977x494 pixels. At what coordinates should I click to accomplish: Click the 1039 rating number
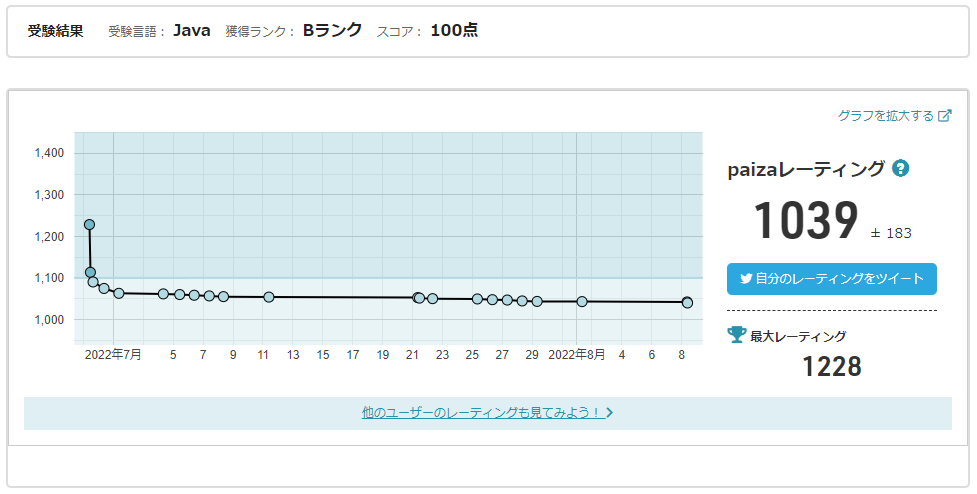click(805, 221)
